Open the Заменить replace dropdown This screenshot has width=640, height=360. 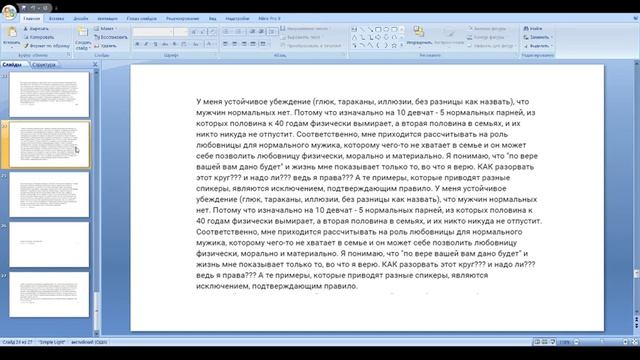pos(538,37)
